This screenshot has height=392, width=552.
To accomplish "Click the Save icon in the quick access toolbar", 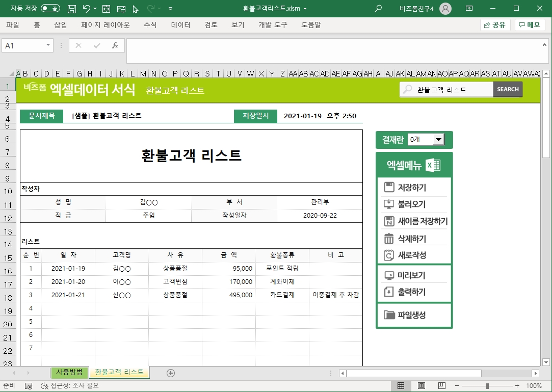I will pyautogui.click(x=72, y=9).
